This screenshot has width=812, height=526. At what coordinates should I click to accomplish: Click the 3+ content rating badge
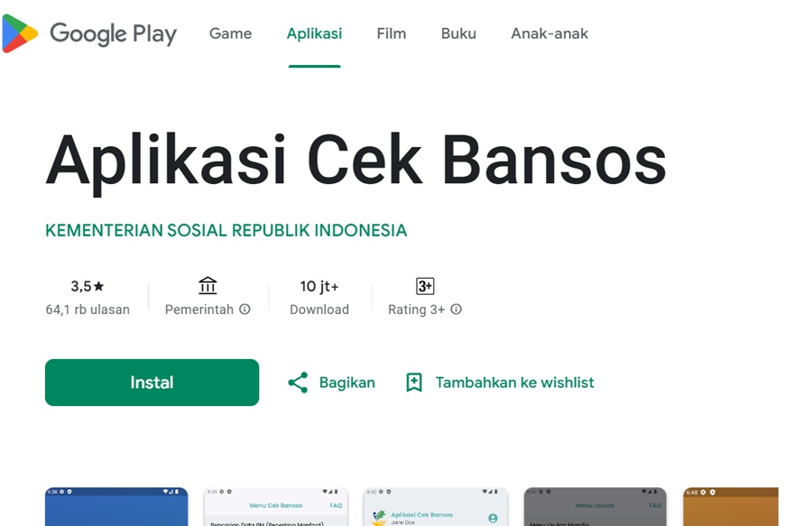pos(425,286)
